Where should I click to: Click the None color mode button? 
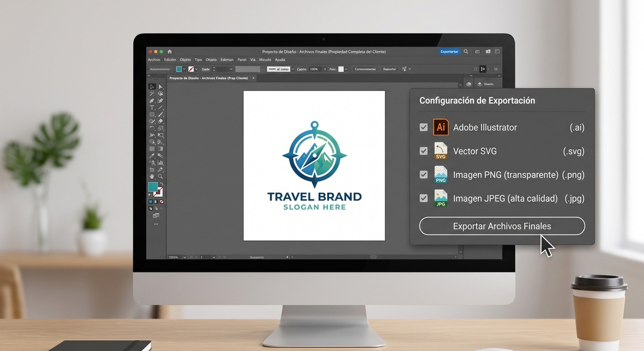(x=162, y=202)
